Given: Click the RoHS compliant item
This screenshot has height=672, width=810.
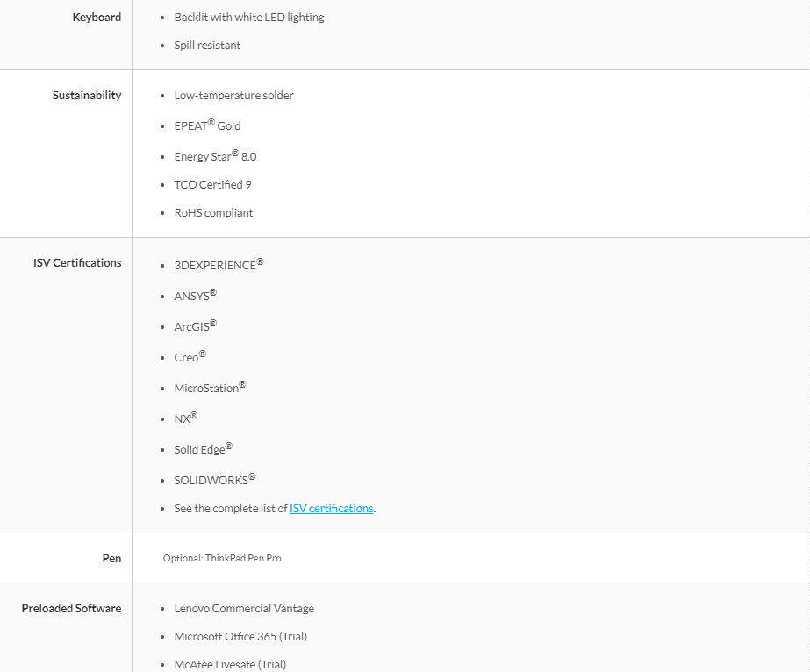Looking at the screenshot, I should point(213,213).
